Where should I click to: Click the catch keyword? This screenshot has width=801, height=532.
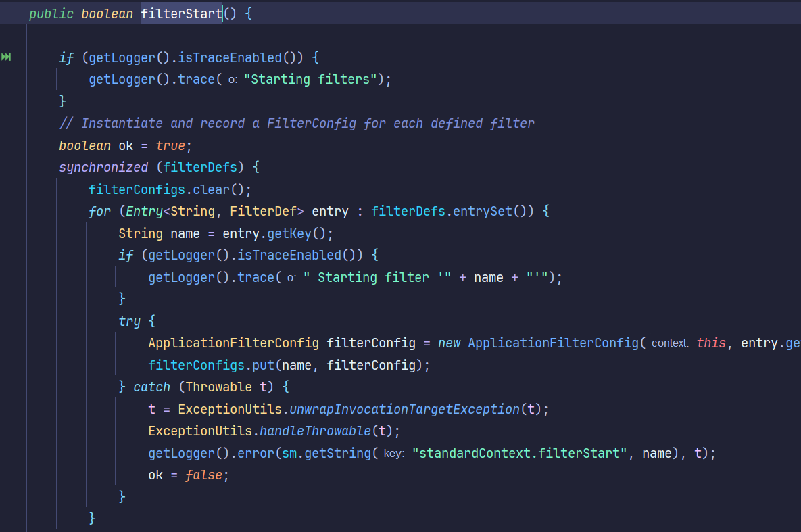pos(151,387)
